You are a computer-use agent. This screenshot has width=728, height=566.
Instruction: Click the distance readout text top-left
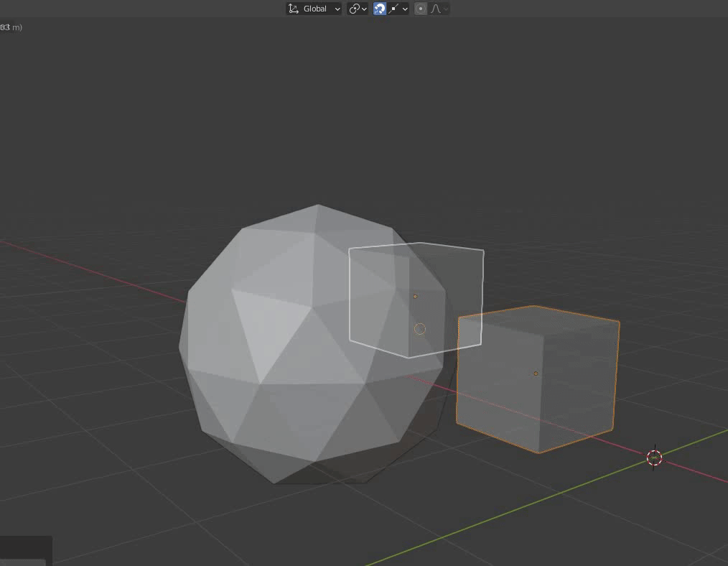(11, 27)
